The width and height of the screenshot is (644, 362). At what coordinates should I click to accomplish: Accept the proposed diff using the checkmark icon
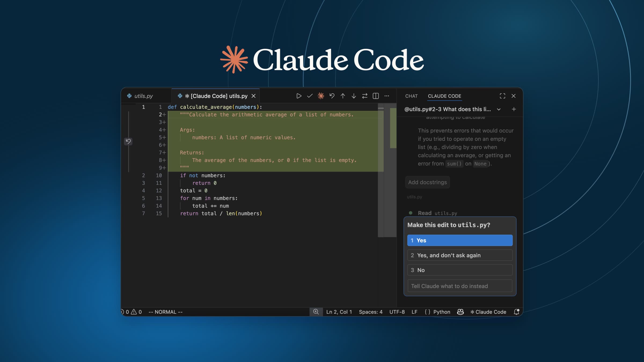pyautogui.click(x=310, y=96)
